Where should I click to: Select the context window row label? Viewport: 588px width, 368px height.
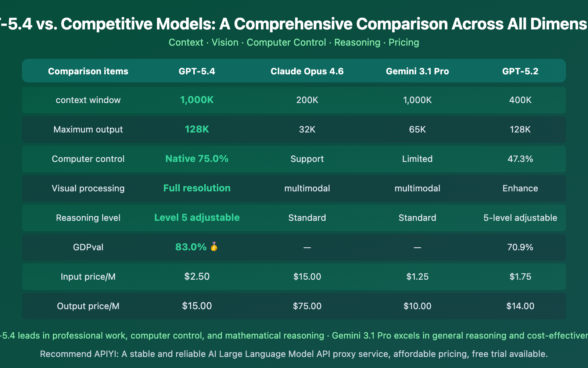88,100
